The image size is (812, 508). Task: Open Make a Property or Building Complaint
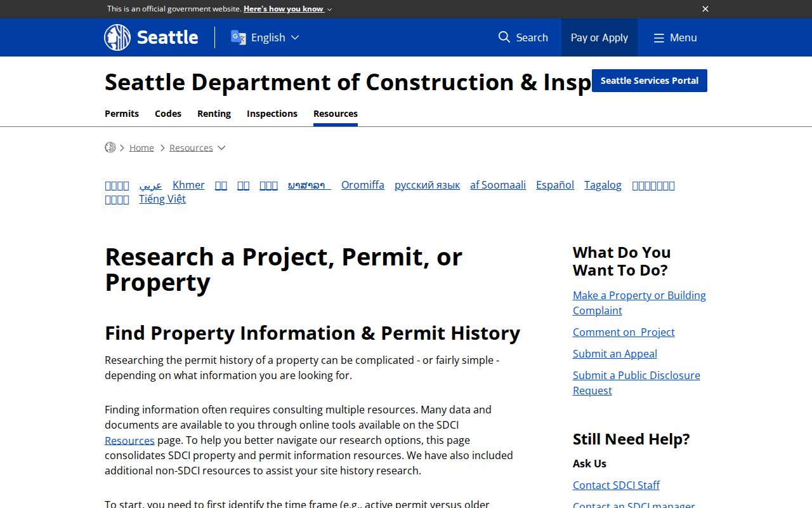click(x=639, y=303)
